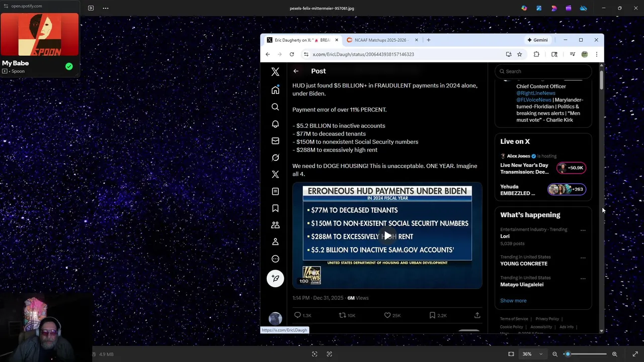
Task: Open Privacy Policy footer link
Action: (547, 319)
